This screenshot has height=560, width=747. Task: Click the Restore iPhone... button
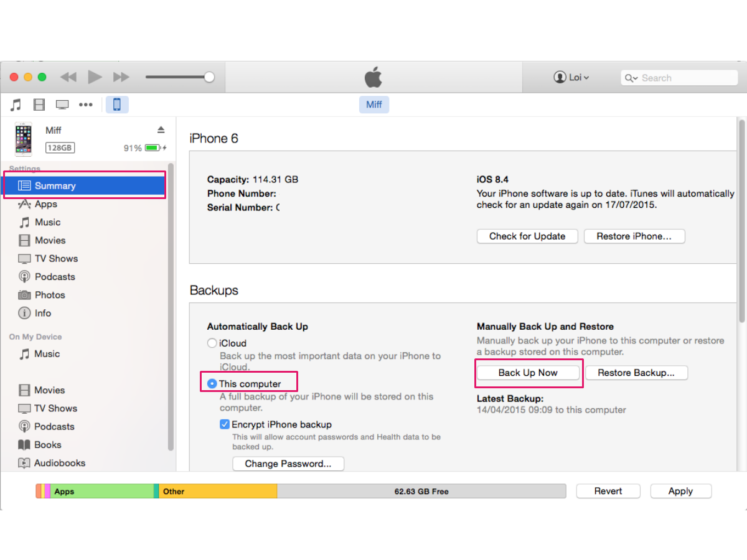634,236
